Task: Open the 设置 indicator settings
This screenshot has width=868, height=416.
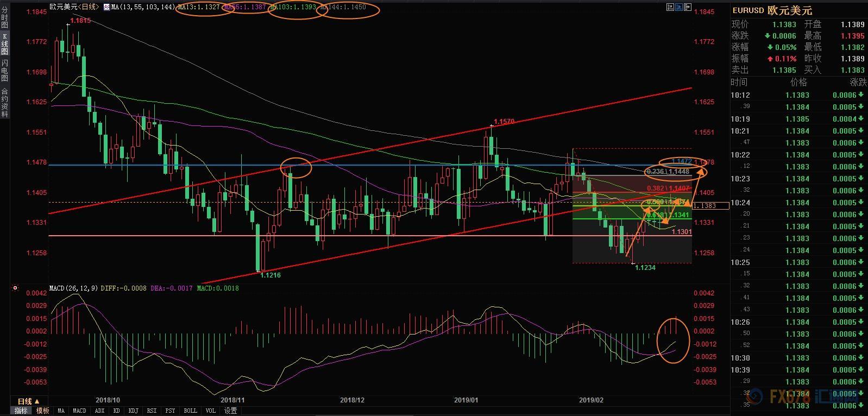Action: 231,411
